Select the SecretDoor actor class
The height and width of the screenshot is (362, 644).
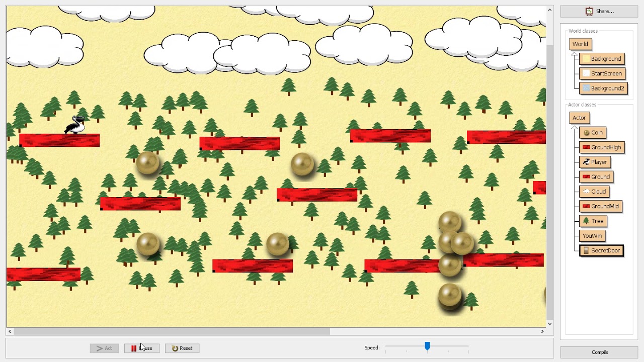601,250
